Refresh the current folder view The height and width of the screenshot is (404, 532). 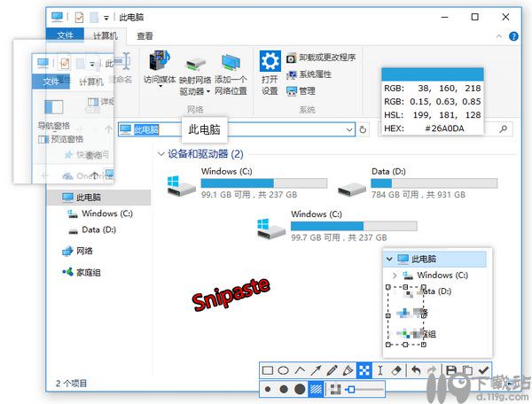coord(363,129)
